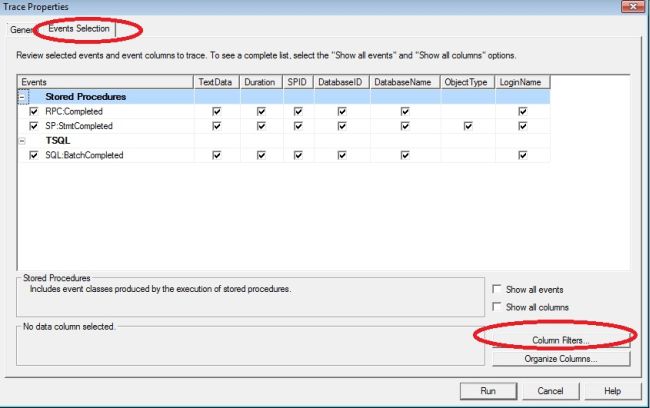Toggle LoginName checkbox for SP:StmtCompleted
Image resolution: width=650 pixels, height=408 pixels.
coord(523,126)
